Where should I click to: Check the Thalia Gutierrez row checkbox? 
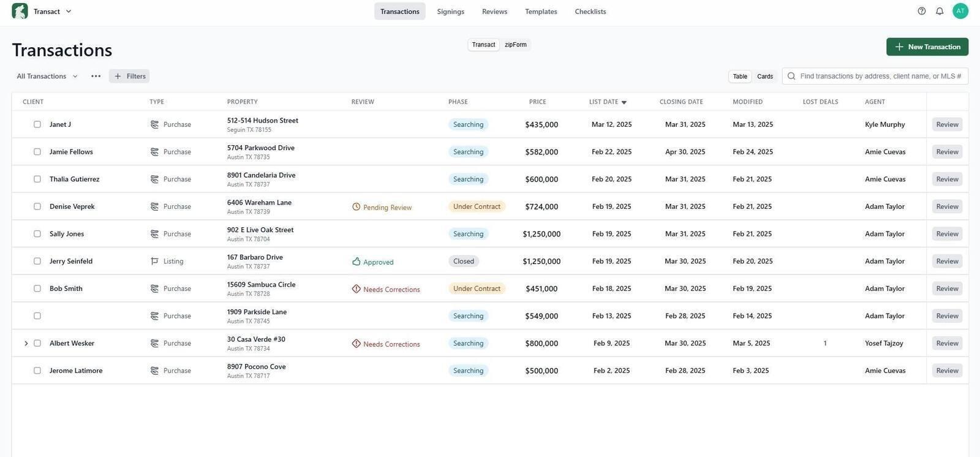(37, 179)
